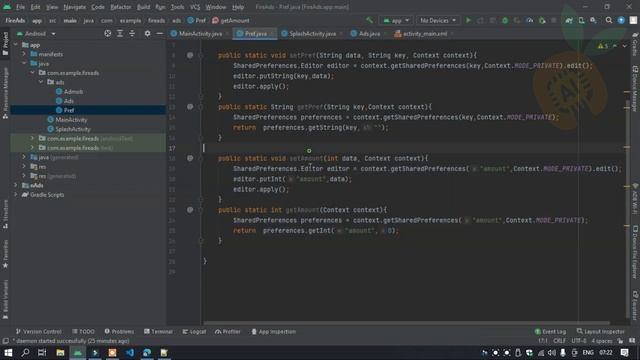Image resolution: width=640 pixels, height=360 pixels.
Task: Click the gutter icon beside getPref method
Action: point(190,107)
